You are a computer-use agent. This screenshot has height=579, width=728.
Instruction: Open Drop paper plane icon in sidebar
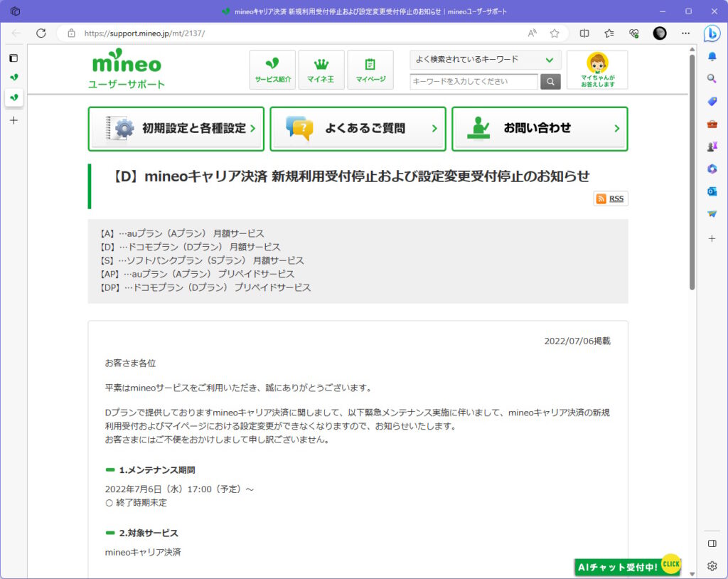pos(712,214)
